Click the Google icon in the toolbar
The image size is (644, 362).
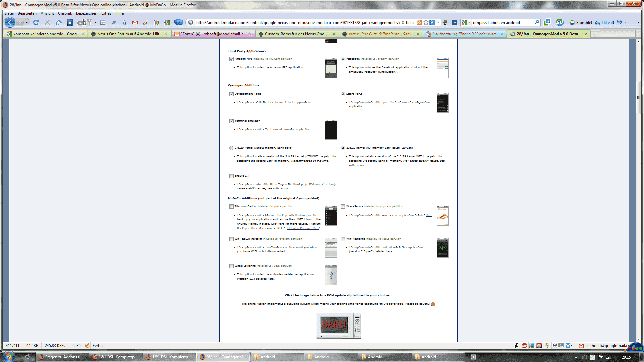(167, 22)
